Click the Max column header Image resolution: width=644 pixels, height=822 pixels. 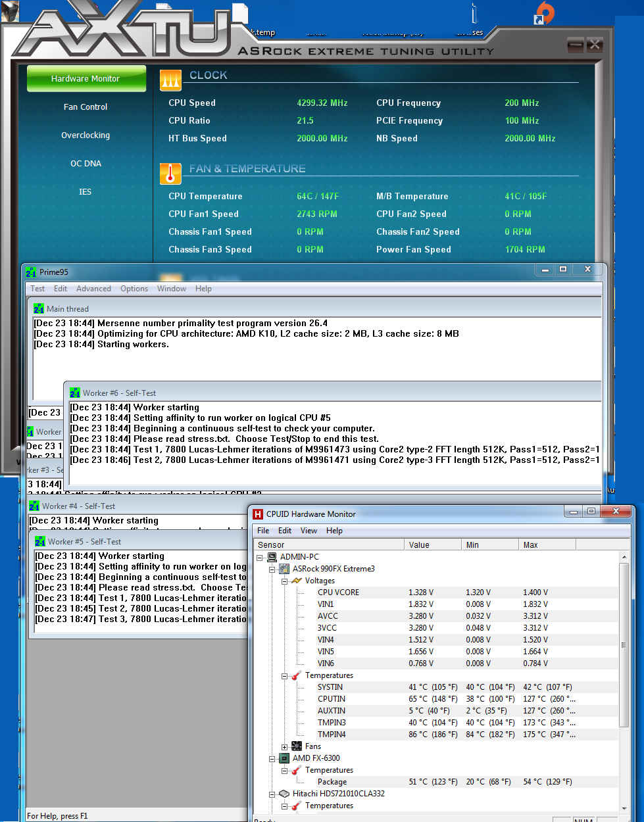pyautogui.click(x=547, y=544)
